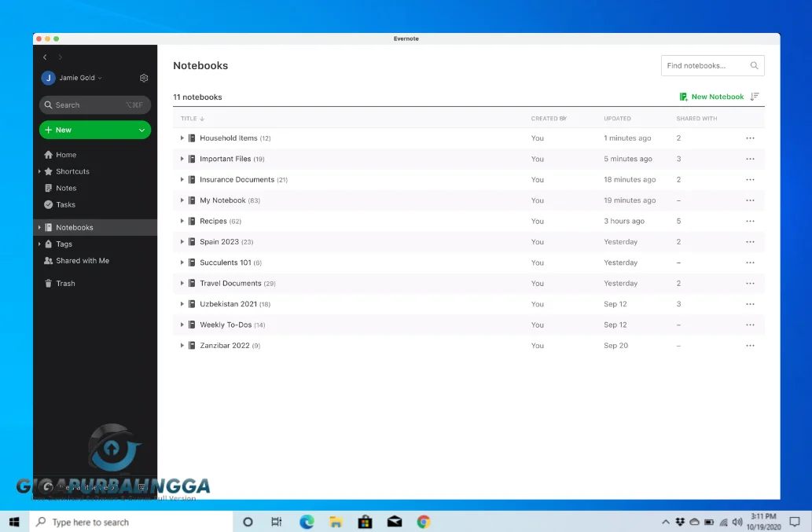Open the New button dropdown chevron

click(x=141, y=130)
